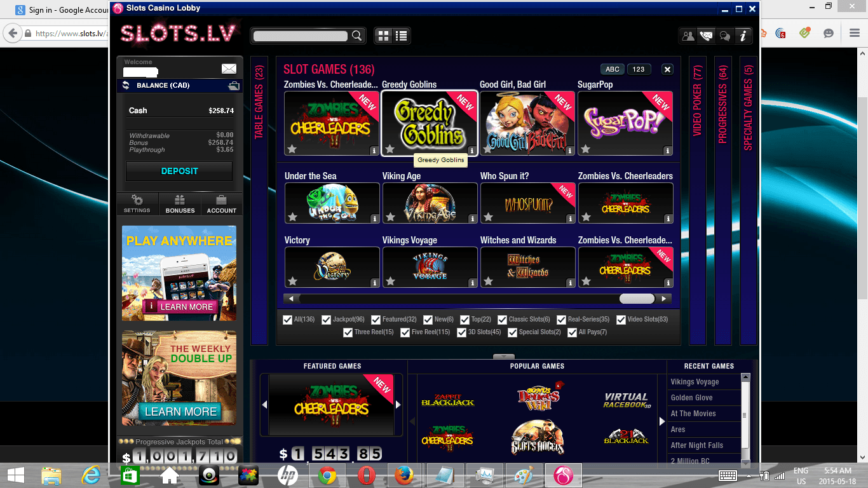The image size is (868, 488).
Task: Open Firefox from the taskbar
Action: pos(404,475)
